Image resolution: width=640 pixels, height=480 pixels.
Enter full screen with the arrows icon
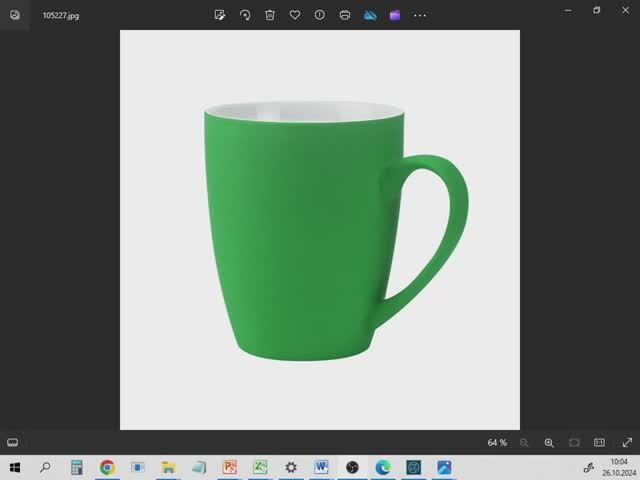[x=627, y=442]
